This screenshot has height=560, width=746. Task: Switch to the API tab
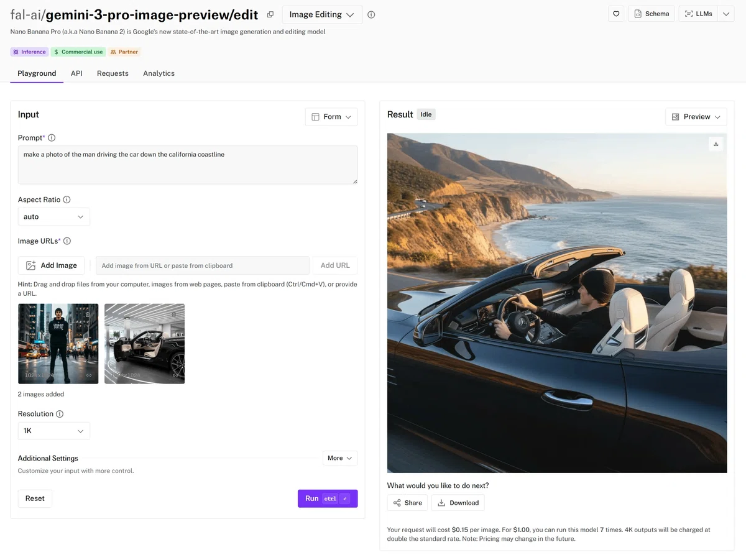[x=76, y=73]
